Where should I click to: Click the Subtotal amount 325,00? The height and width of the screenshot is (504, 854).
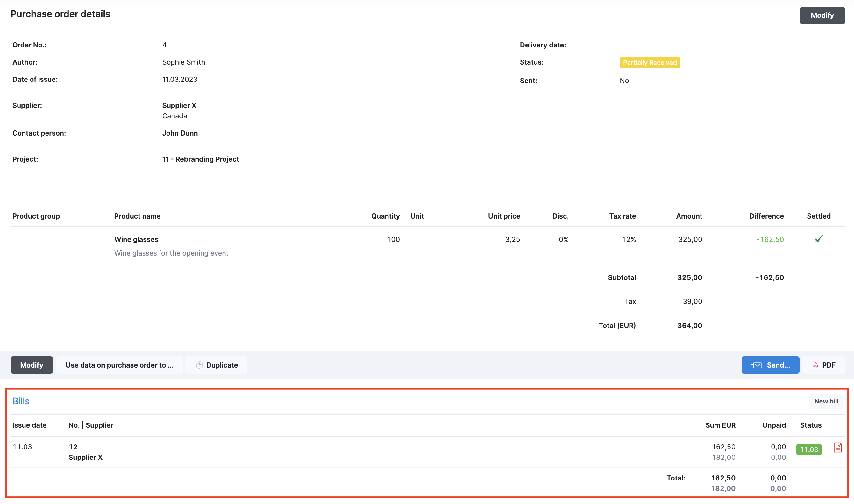pyautogui.click(x=689, y=277)
